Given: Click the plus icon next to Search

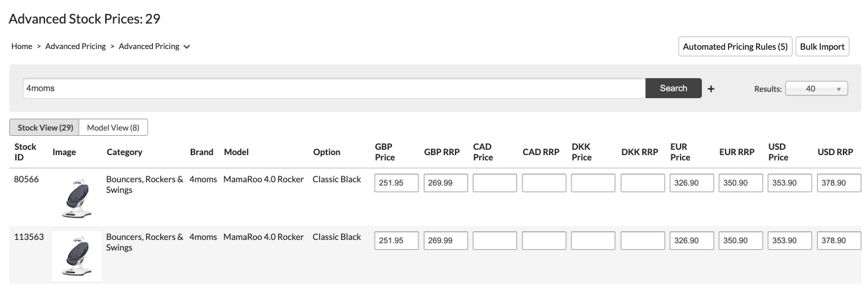Looking at the screenshot, I should 711,89.
